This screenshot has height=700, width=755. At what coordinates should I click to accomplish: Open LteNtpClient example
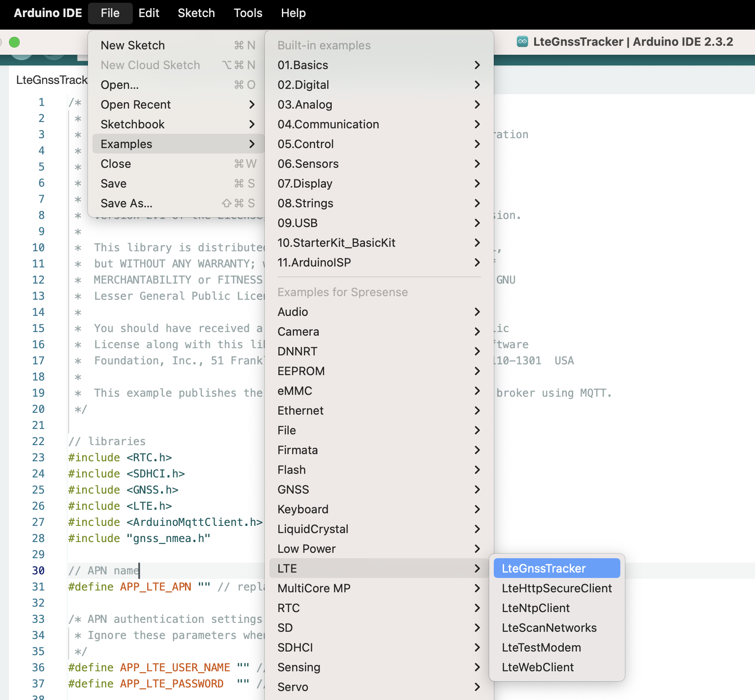[557, 608]
